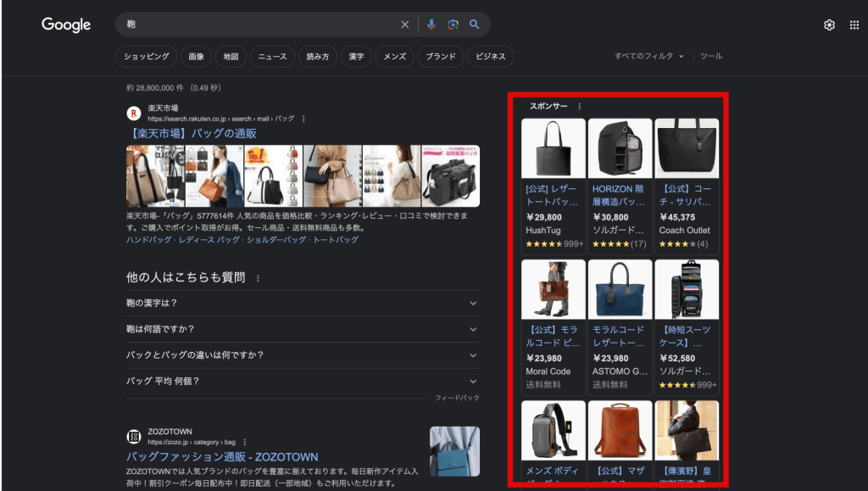
Task: Expand question バッグ 平均 何個？
Action: [303, 382]
